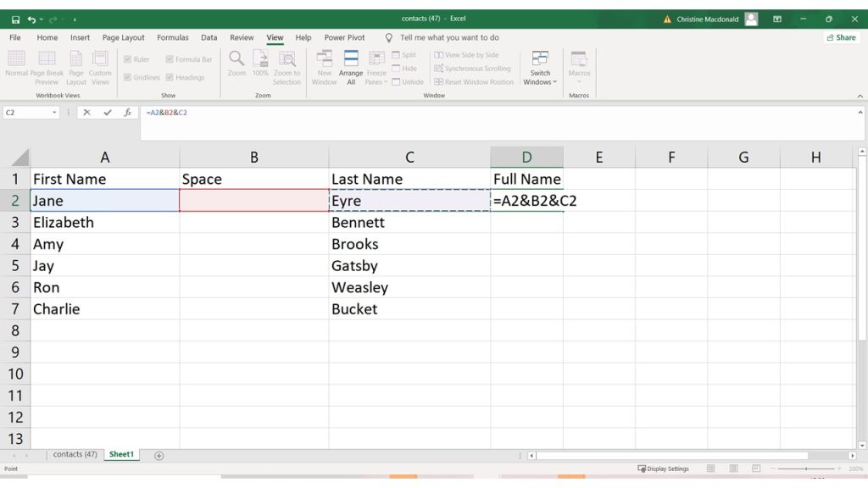Click Arrange All windows icon
Viewport: 868px width, 488px height.
click(351, 66)
